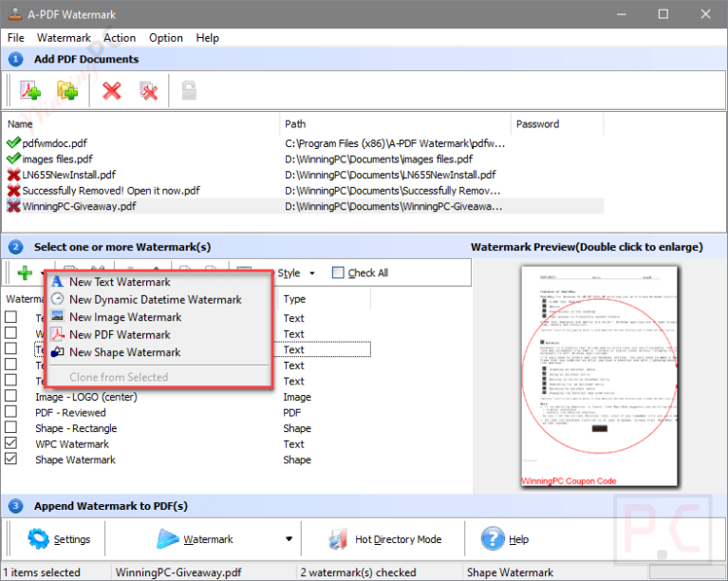Click the bottom Watermark apply button
This screenshot has height=581, width=728.
[x=195, y=538]
